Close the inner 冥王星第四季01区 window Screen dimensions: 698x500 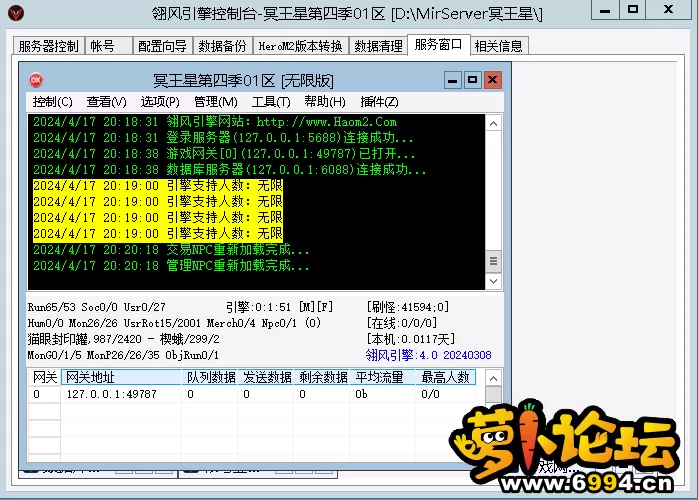point(492,80)
